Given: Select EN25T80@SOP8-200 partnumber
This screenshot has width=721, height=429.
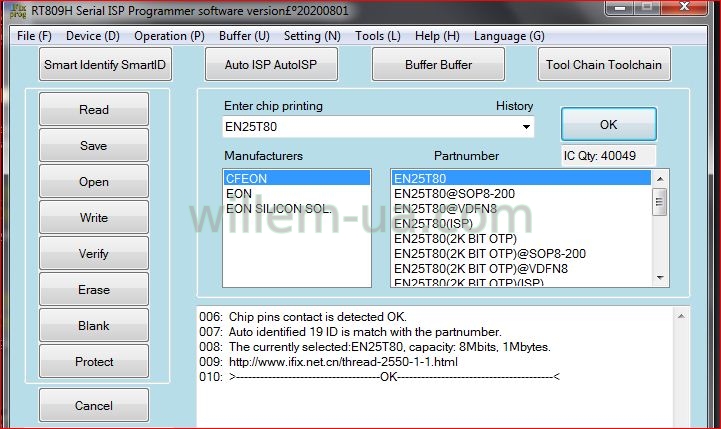Looking at the screenshot, I should 521,194.
